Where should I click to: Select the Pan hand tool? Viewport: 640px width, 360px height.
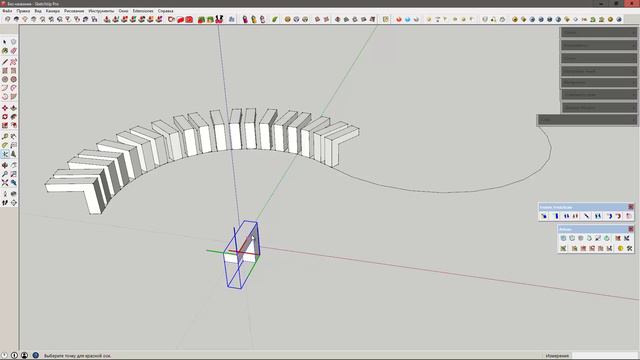(x=13, y=165)
